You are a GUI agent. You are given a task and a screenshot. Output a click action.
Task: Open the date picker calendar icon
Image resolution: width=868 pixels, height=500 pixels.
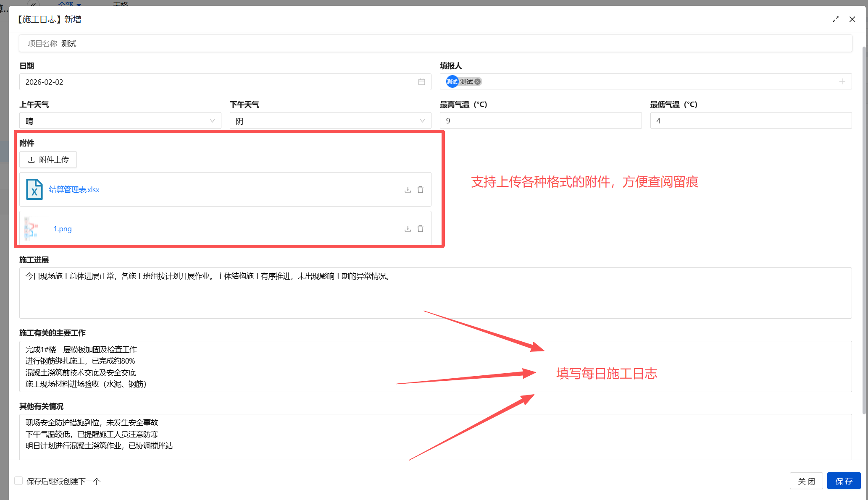pyautogui.click(x=421, y=82)
